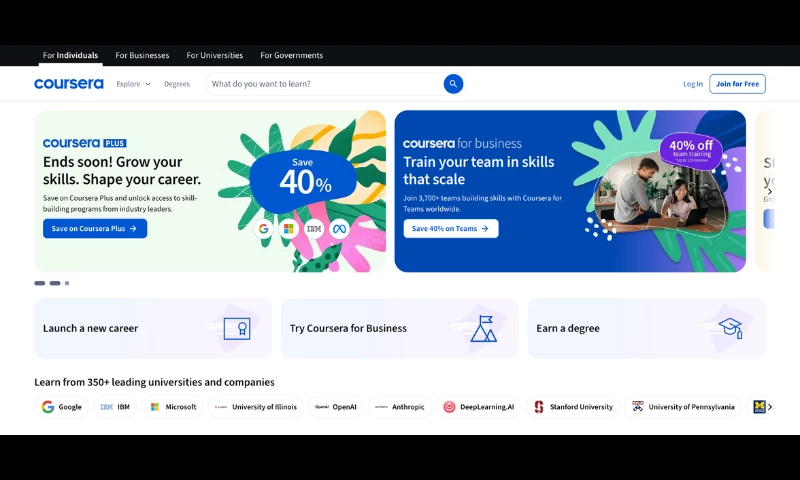Viewport: 800px width, 480px height.
Task: Switch to the For Businesses tab
Action: 142,55
